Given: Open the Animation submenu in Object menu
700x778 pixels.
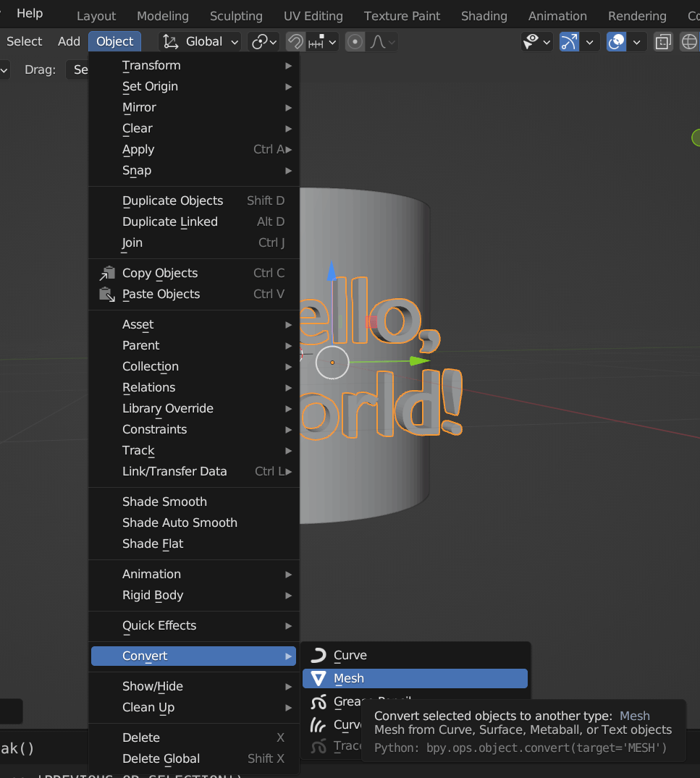Looking at the screenshot, I should pos(193,574).
